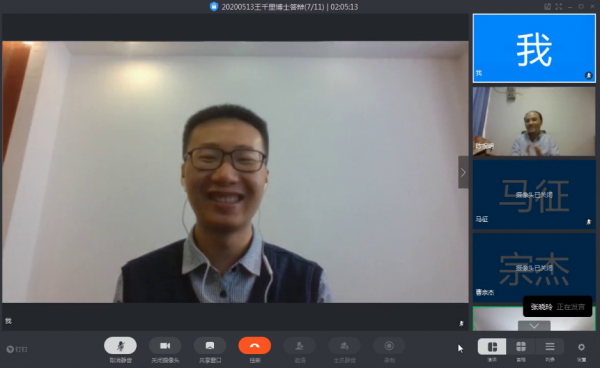The image size is (600, 368).
Task: Select the blue 我 participant tile
Action: coord(534,48)
